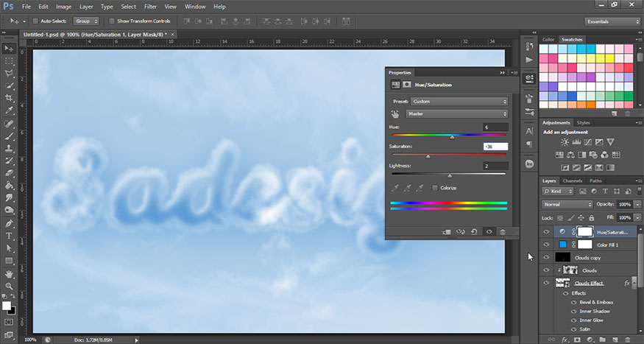
Task: Toggle visibility of Color Fill 1 layer
Action: [x=546, y=244]
